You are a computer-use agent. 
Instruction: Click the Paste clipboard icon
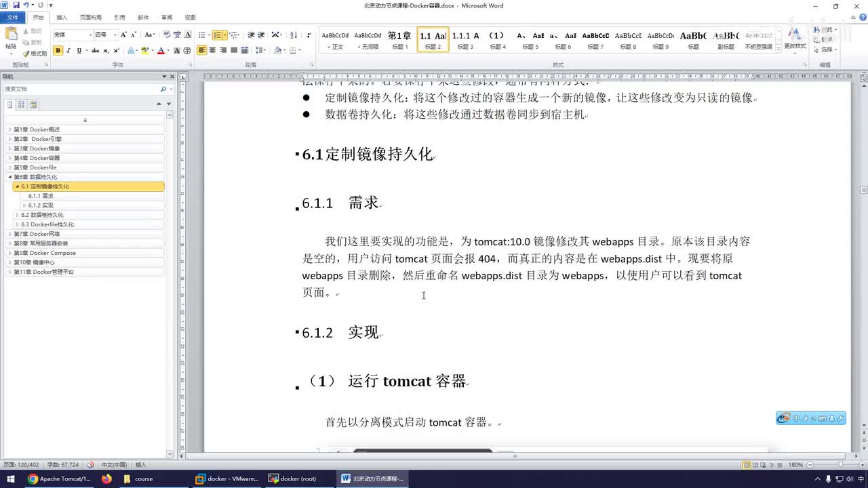(x=11, y=34)
